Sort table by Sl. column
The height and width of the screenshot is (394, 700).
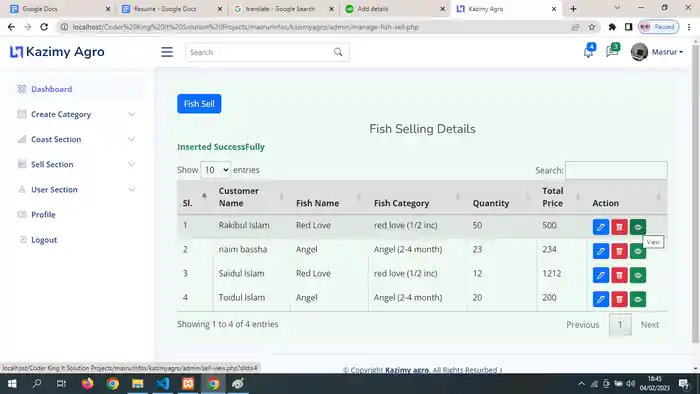coord(195,197)
